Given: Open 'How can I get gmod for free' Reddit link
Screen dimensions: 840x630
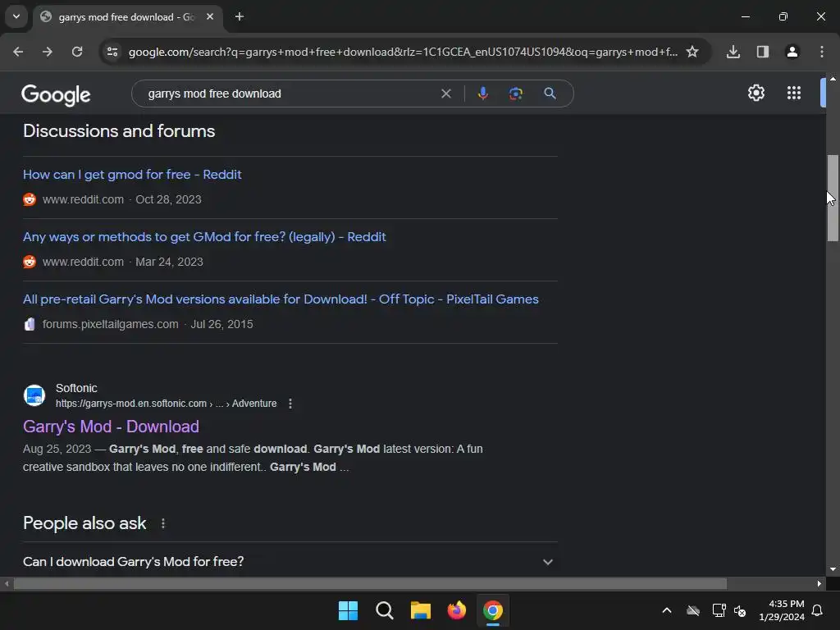Looking at the screenshot, I should click(x=132, y=175).
